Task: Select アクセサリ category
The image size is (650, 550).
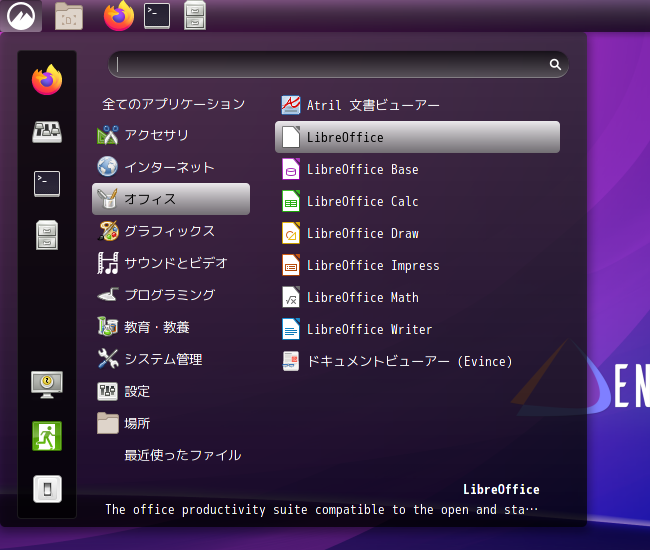Action: (171, 135)
